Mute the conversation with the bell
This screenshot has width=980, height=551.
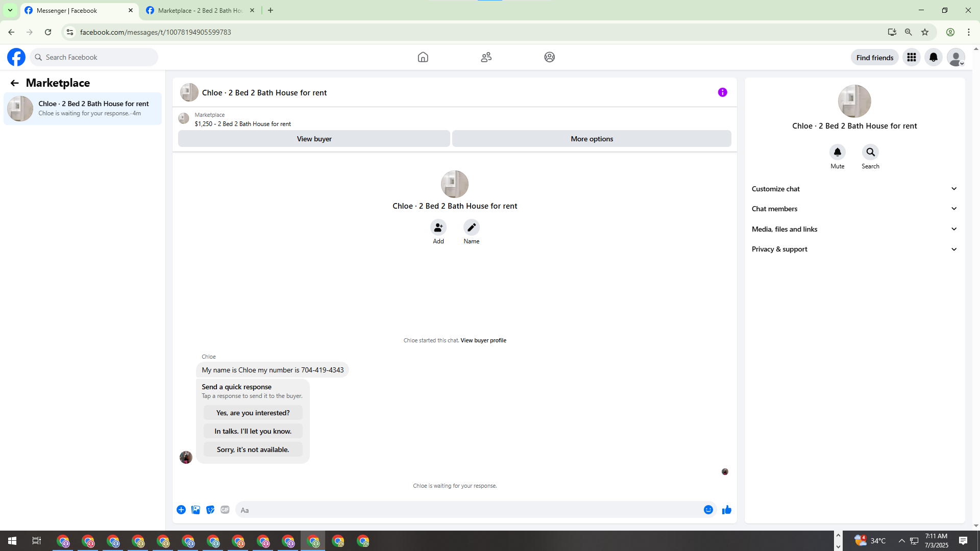pos(837,152)
